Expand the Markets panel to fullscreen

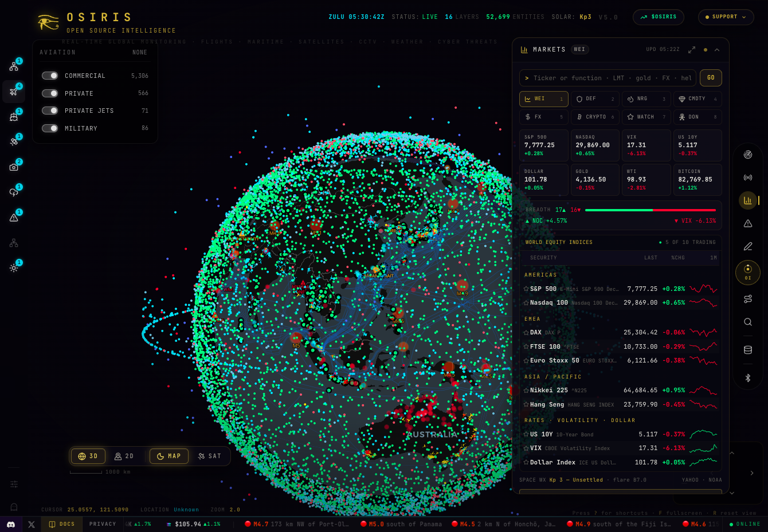click(x=692, y=50)
